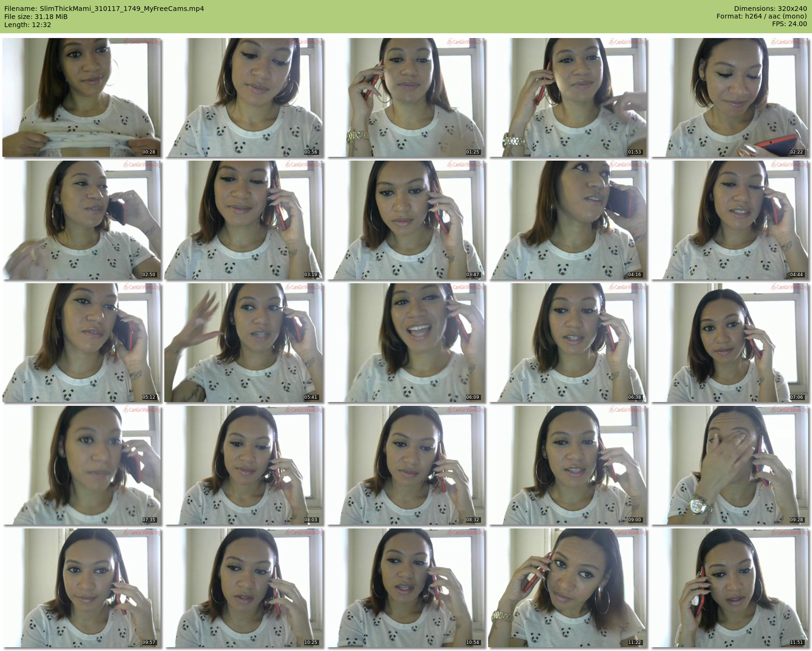Click the thumbnail stamped 02:50
The width and height of the screenshot is (812, 651).
click(x=82, y=220)
